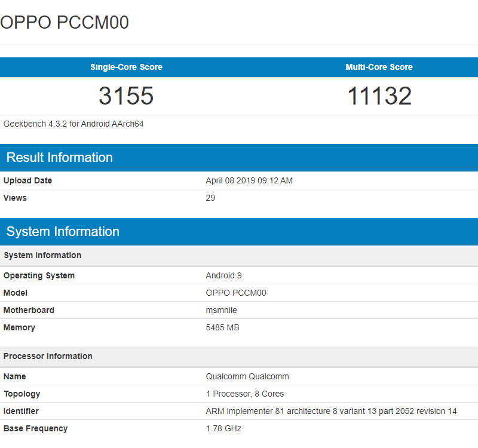Screen dimensions: 478x448
Task: Click the OPPO PCCM00 model value
Action: click(x=236, y=293)
